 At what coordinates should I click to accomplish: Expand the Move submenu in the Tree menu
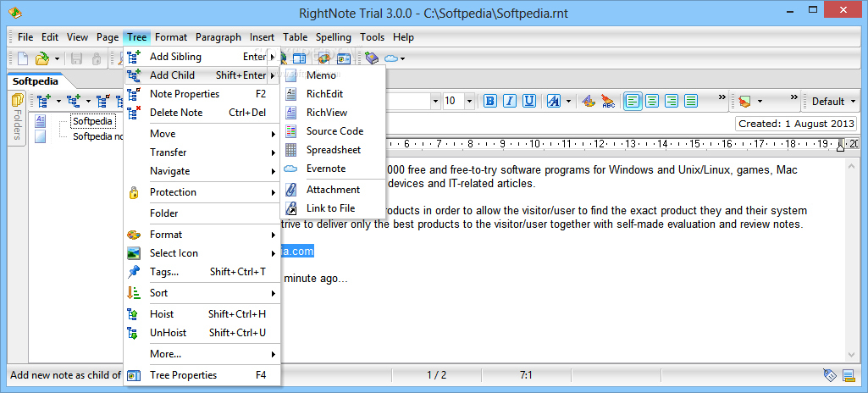pyautogui.click(x=202, y=133)
